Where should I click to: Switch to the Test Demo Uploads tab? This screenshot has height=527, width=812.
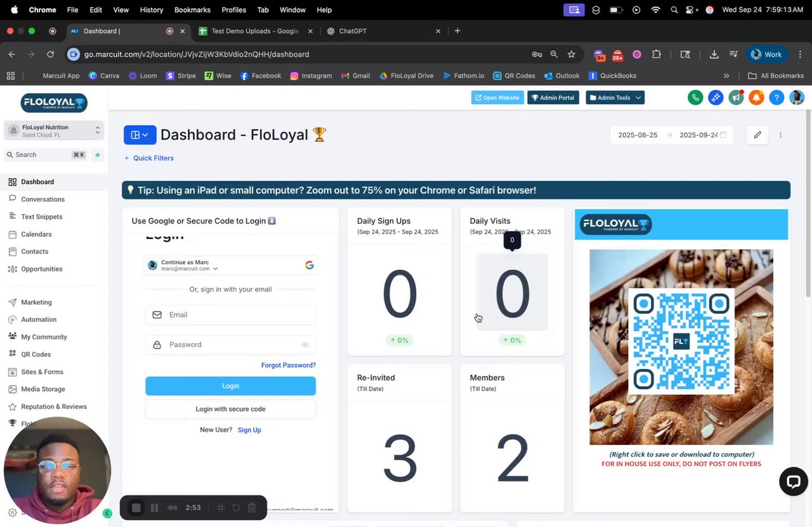coord(254,31)
